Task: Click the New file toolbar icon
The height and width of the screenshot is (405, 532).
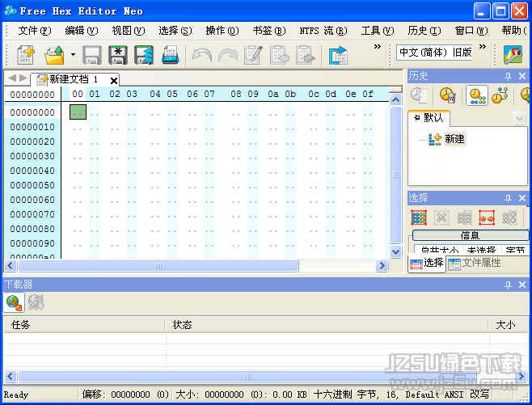Action: coord(26,55)
